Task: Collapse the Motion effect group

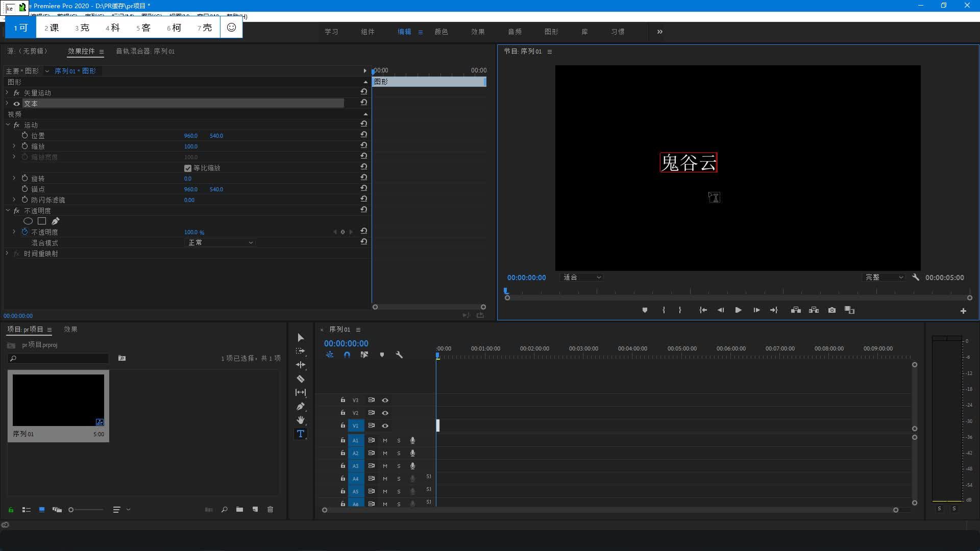Action: point(8,124)
